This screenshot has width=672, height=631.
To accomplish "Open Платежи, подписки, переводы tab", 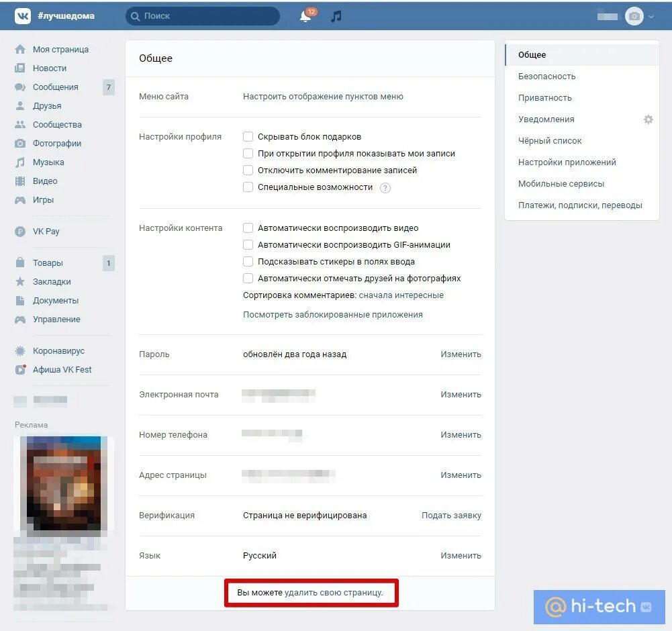I will tap(582, 205).
